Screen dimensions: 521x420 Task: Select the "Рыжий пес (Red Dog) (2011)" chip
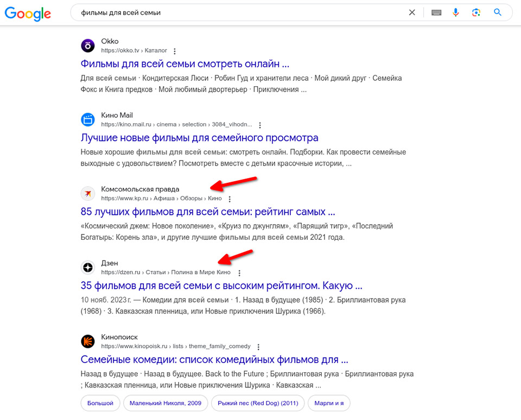pos(258,403)
